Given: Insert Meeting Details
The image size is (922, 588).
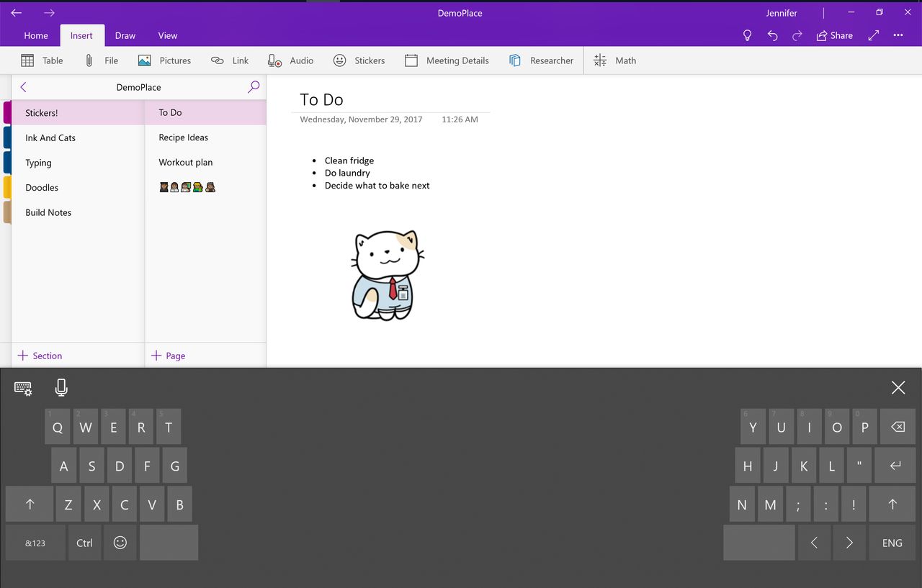Looking at the screenshot, I should [447, 60].
